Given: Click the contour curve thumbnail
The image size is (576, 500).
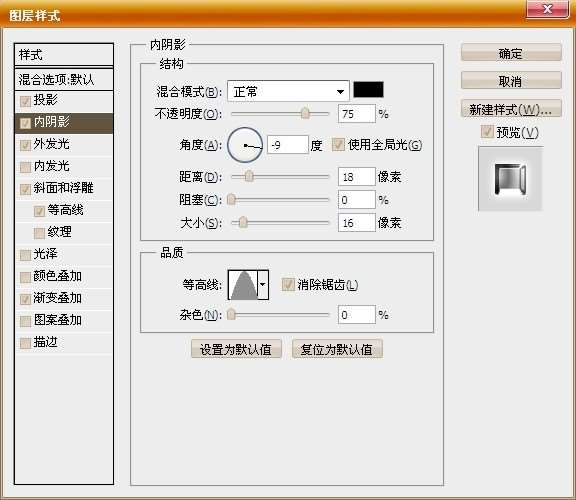Looking at the screenshot, I should pyautogui.click(x=243, y=285).
